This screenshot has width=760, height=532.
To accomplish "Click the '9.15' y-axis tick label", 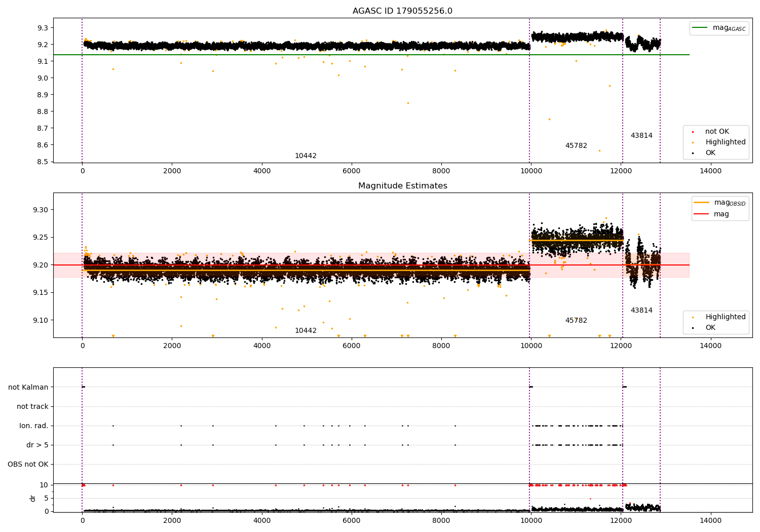I will tap(40, 293).
